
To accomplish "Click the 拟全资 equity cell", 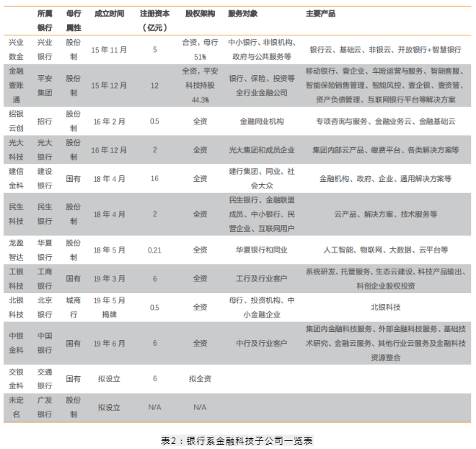I will (x=200, y=379).
